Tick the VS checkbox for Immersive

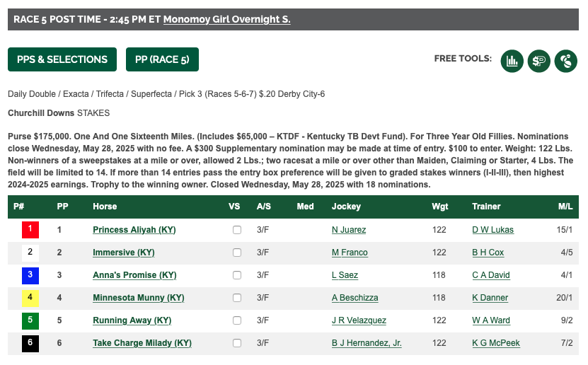pos(237,253)
